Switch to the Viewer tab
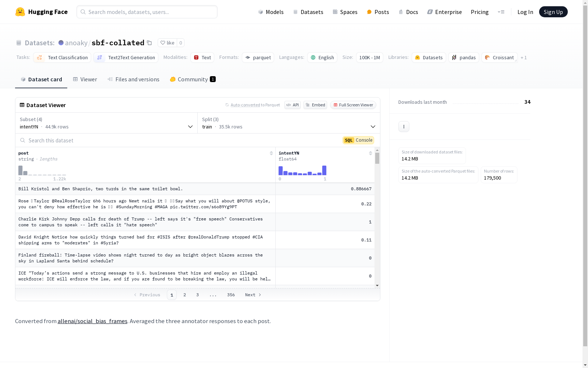This screenshot has width=588, height=368. [85, 79]
